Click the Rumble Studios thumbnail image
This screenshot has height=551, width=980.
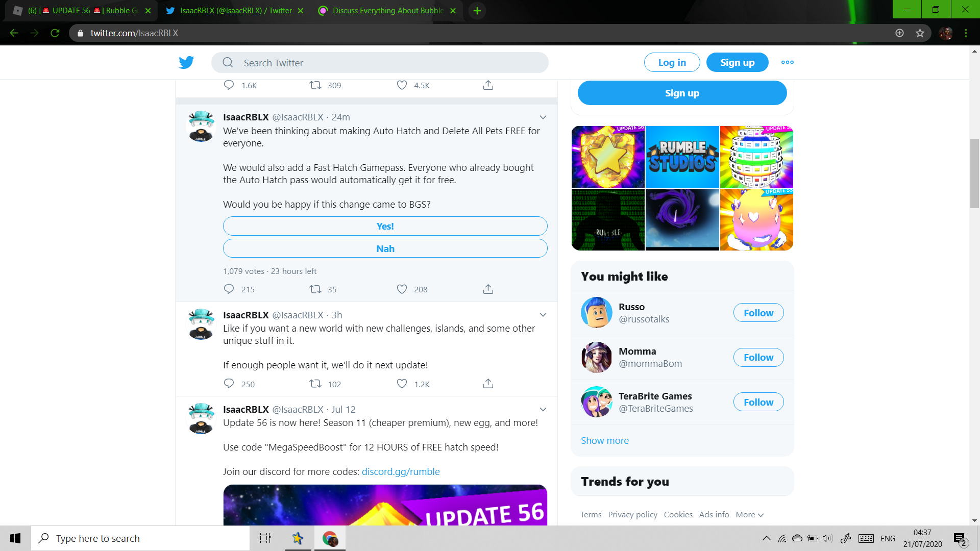682,156
